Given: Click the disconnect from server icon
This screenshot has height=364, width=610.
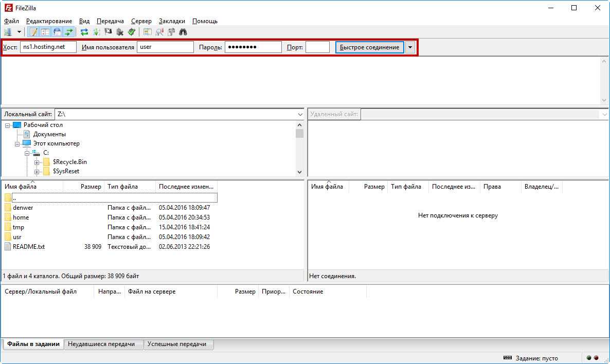Looking at the screenshot, I should pyautogui.click(x=120, y=32).
